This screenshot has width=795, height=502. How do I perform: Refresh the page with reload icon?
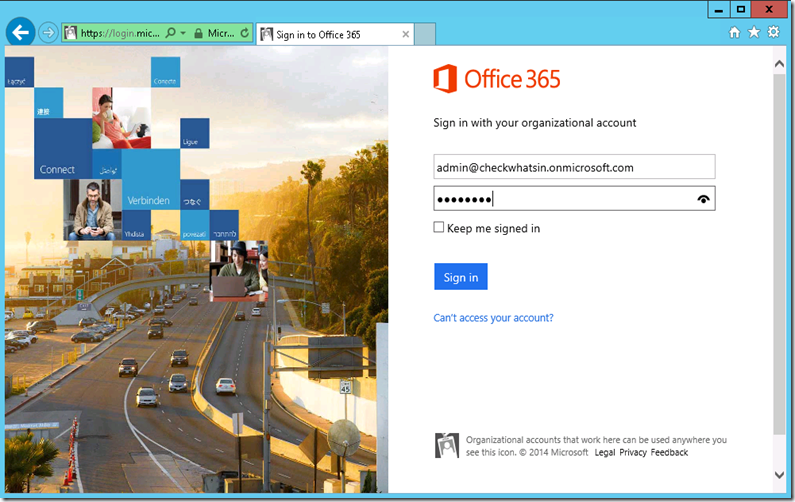(245, 33)
